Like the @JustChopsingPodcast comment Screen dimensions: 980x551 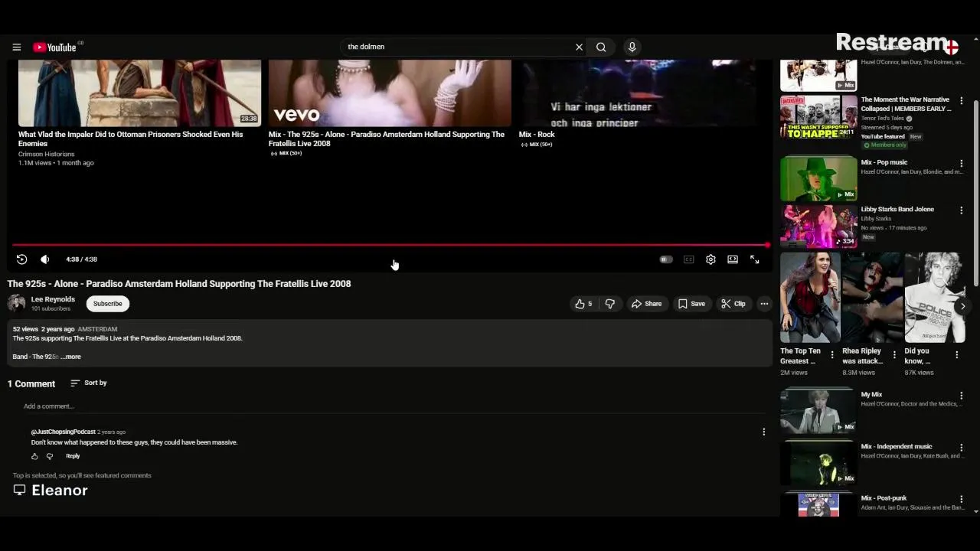tap(34, 456)
